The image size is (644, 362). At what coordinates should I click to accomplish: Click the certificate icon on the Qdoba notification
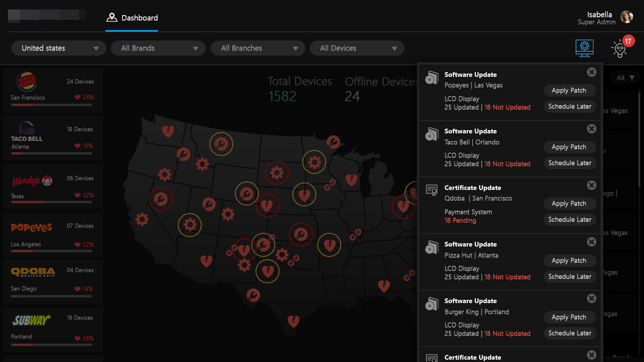pos(431,190)
